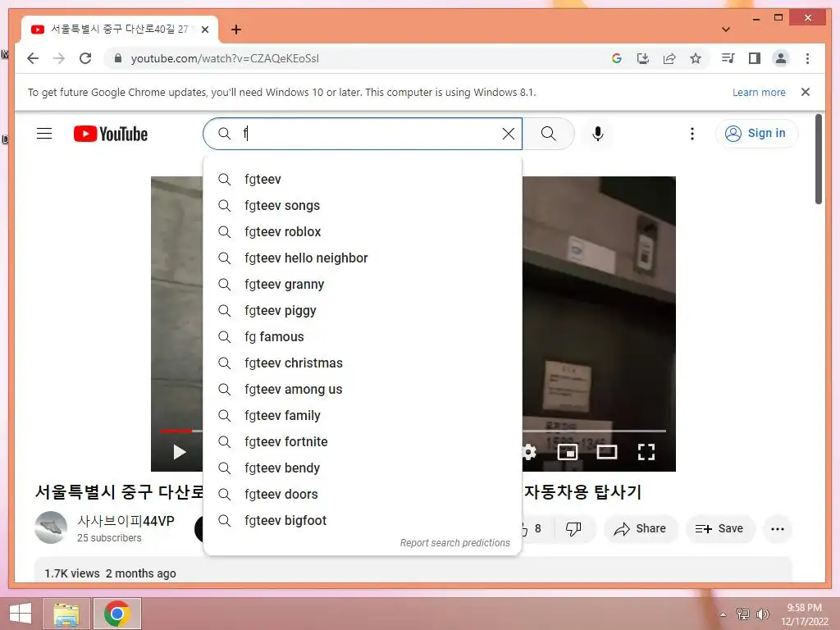Click the Sign in button

pos(756,134)
